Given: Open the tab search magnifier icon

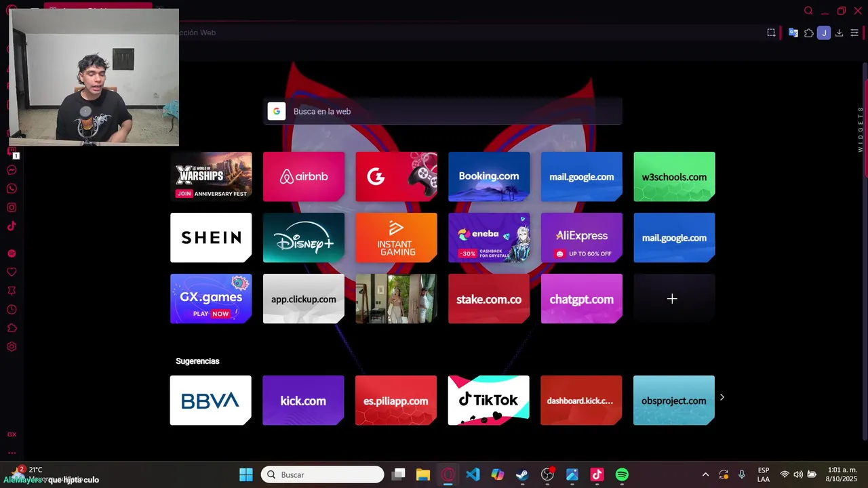Looking at the screenshot, I should coord(808,11).
